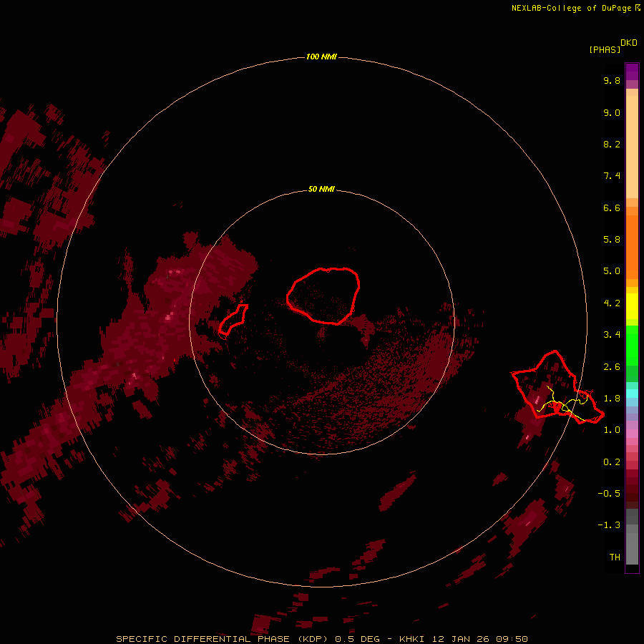Click the KHKI 12 JAN 26 09:50 timestamp
The width and height of the screenshot is (644, 644).
[x=463, y=639]
